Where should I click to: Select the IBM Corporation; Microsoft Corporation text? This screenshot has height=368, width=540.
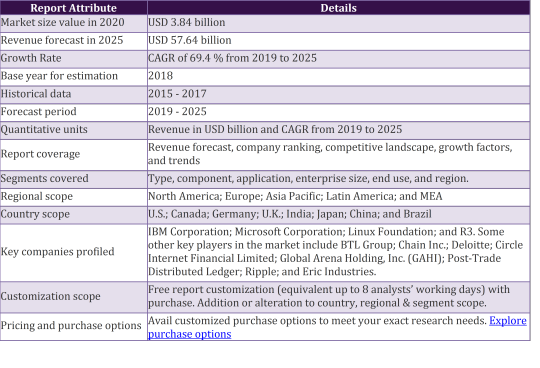(335, 252)
